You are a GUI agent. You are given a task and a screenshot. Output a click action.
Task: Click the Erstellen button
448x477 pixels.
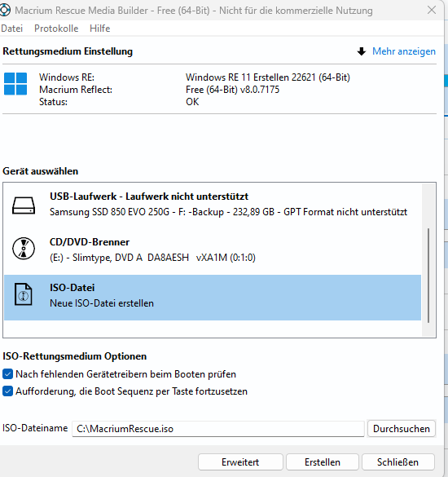click(323, 462)
